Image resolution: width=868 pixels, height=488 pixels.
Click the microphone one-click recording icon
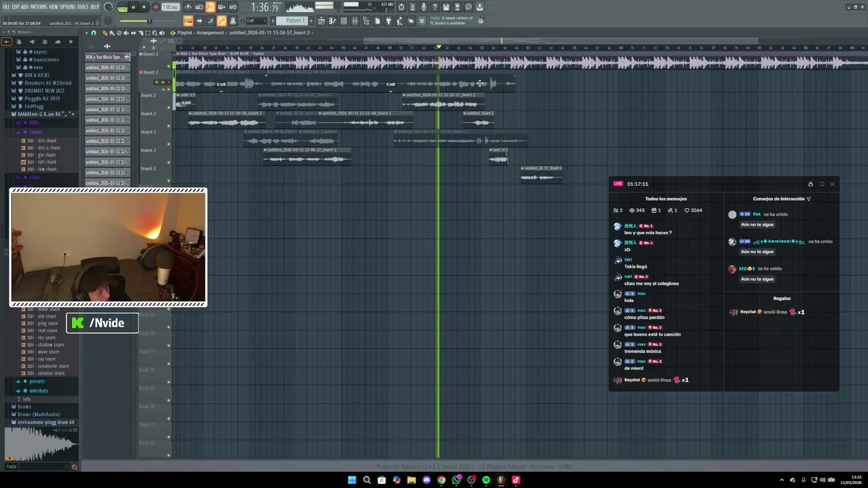(x=424, y=7)
